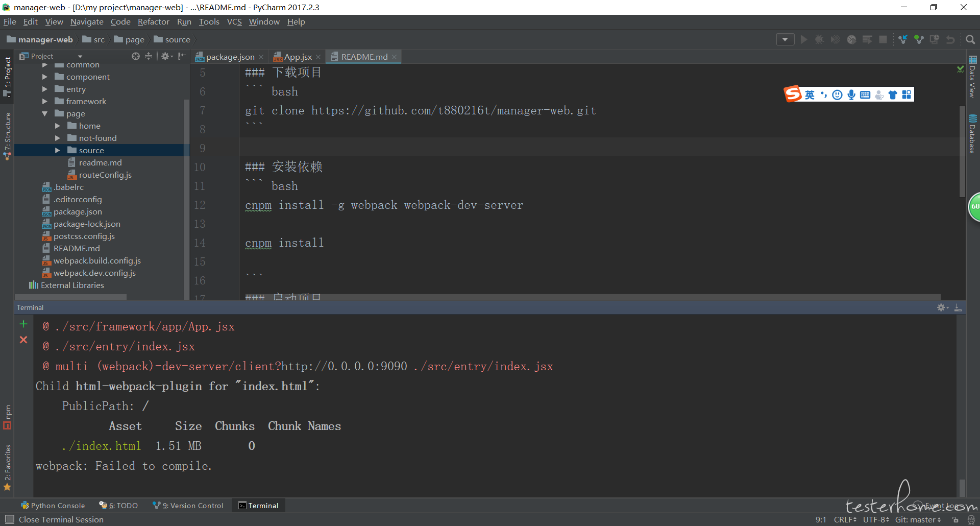Open the Event Log
The height and width of the screenshot is (526, 980).
937,506
